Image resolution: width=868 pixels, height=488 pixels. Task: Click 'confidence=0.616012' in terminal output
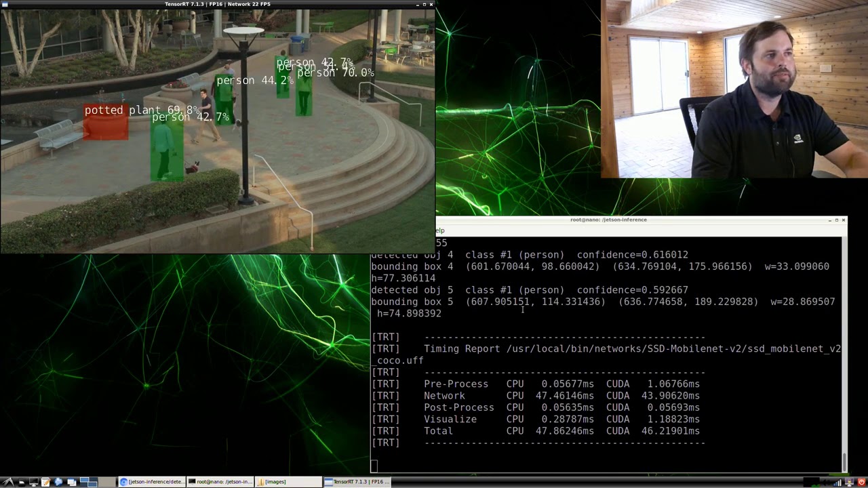click(x=633, y=255)
